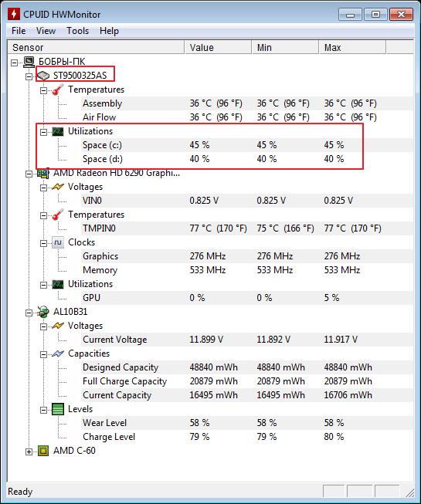Screen dimensions: 421x504
Task: Collapse the Capacities section
Action: (43, 354)
